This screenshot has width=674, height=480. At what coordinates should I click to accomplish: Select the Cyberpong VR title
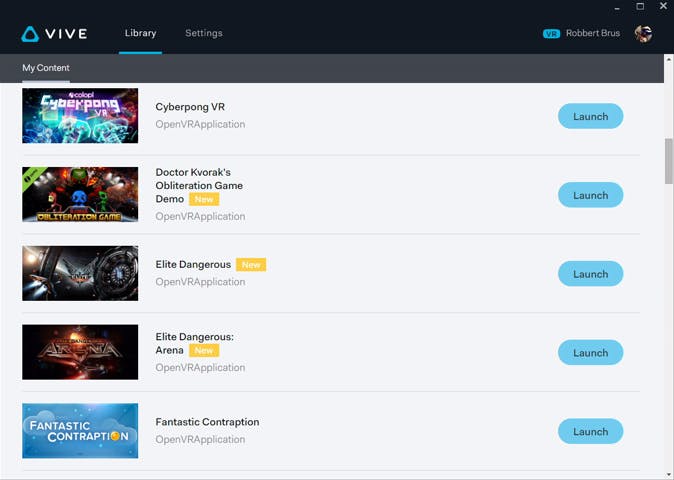pos(190,107)
